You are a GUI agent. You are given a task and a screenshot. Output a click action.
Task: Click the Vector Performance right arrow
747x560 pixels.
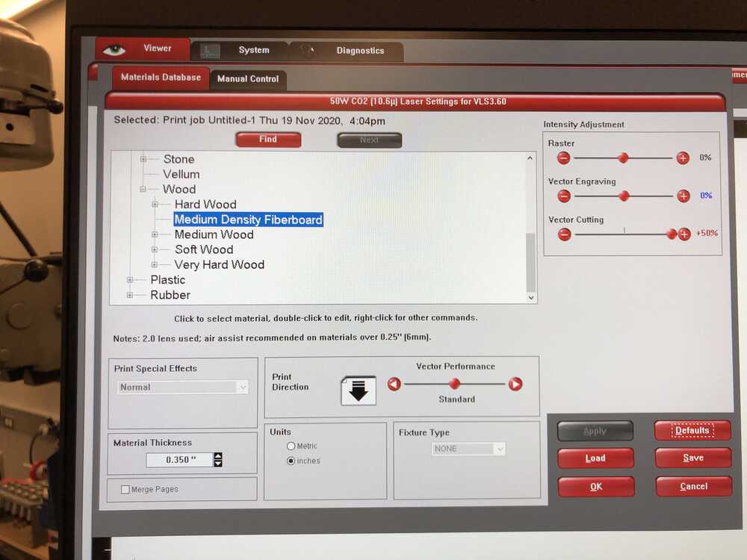(x=515, y=384)
